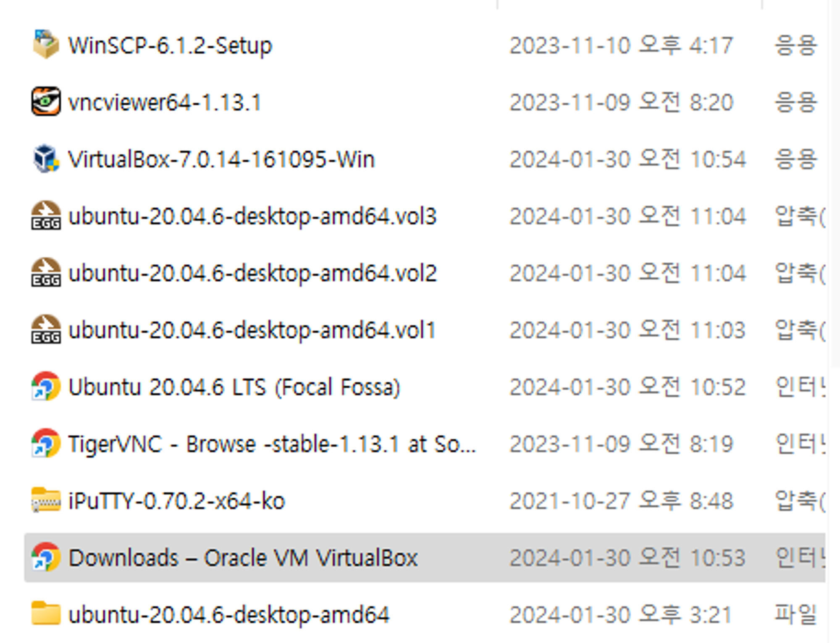The width and height of the screenshot is (840, 643).
Task: Select the date 2024-01-30 오후 3:21 folder row
Action: 621,614
